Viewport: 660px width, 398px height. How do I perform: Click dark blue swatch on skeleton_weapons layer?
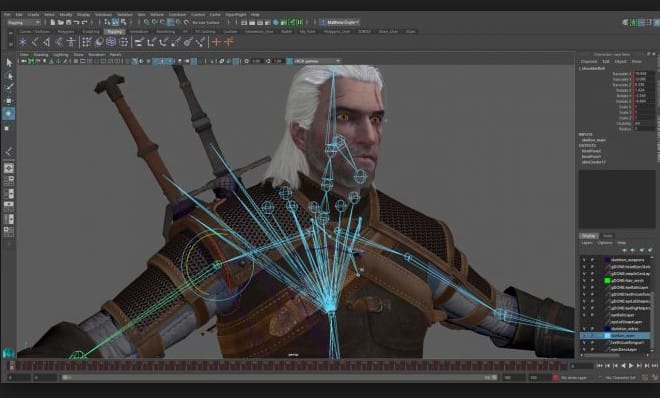pyautogui.click(x=607, y=260)
